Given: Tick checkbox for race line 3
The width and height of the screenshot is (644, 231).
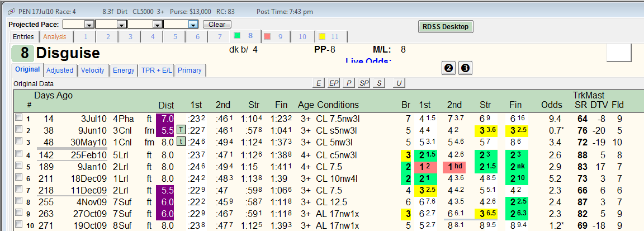Looking at the screenshot, I should point(18,142).
